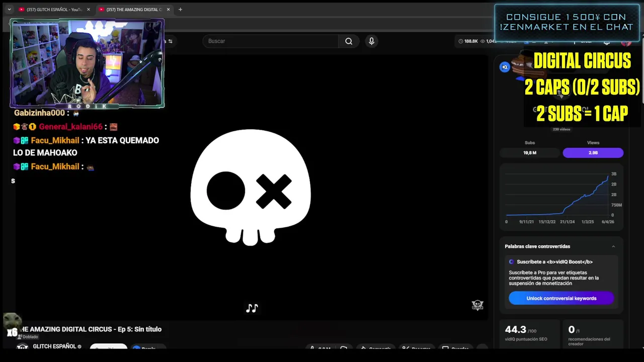Open the GLITCH ESPAÑOL channel name link
Viewport: 644px width, 362px height.
pyautogui.click(x=54, y=346)
